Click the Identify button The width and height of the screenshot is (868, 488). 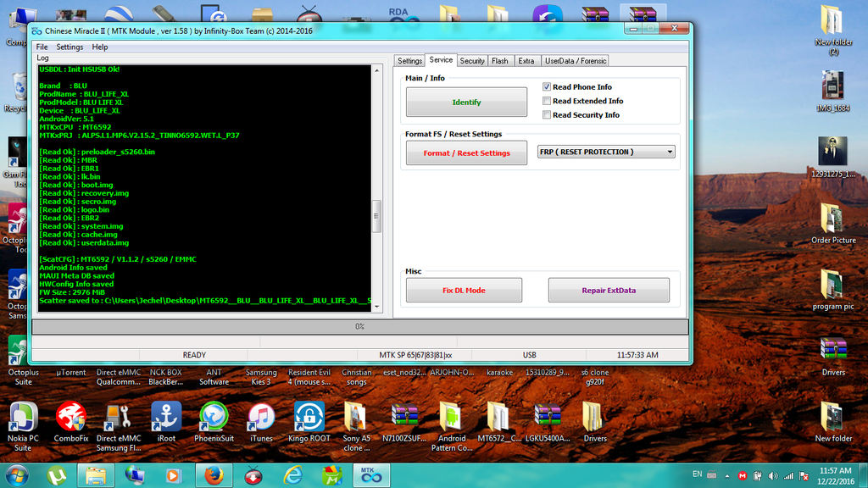(466, 103)
